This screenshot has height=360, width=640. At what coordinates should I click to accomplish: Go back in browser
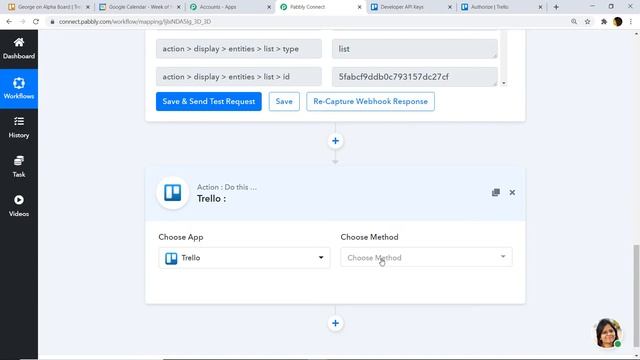tap(9, 22)
